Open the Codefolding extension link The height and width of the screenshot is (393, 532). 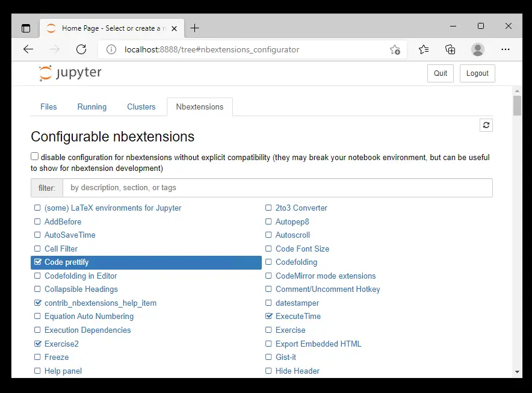pyautogui.click(x=296, y=262)
